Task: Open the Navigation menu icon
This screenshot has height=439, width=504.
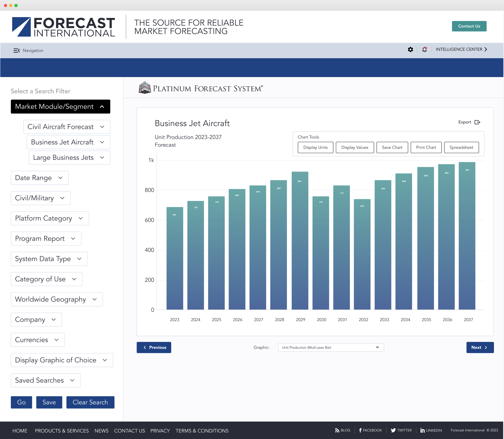Action: coord(17,50)
